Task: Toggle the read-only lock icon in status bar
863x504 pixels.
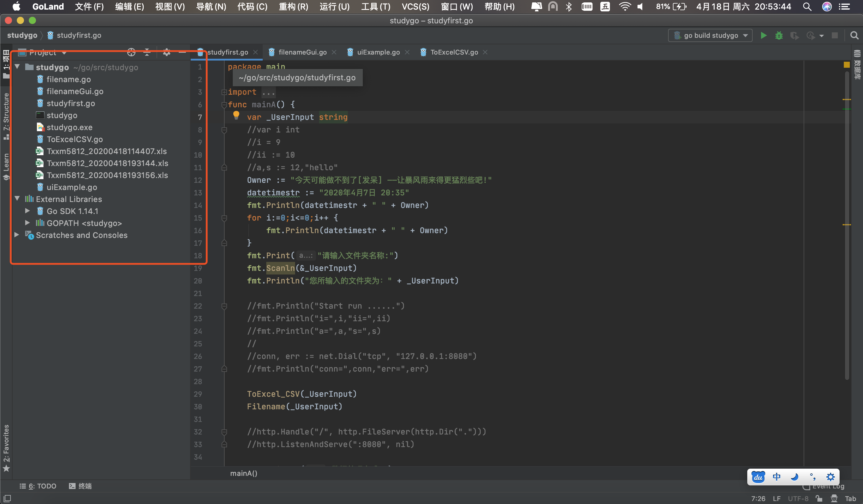Action: click(819, 499)
